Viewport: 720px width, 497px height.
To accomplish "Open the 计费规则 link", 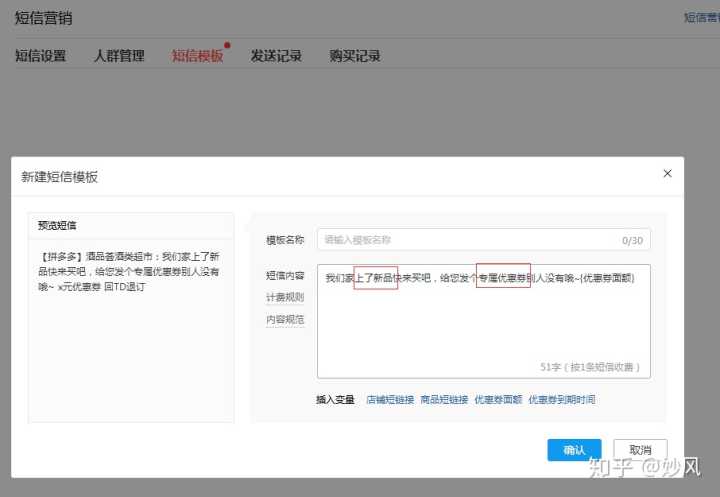I will click(x=285, y=297).
